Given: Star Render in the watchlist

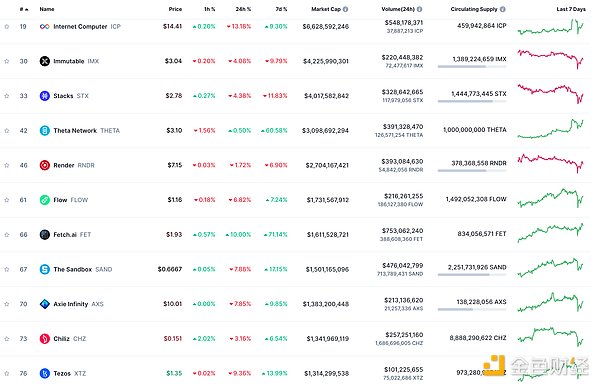Looking at the screenshot, I should click(7, 165).
